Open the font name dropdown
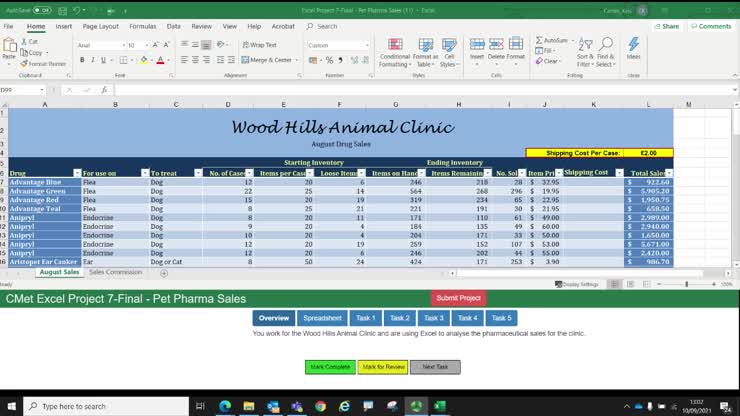This screenshot has width=740, height=416. 124,45
